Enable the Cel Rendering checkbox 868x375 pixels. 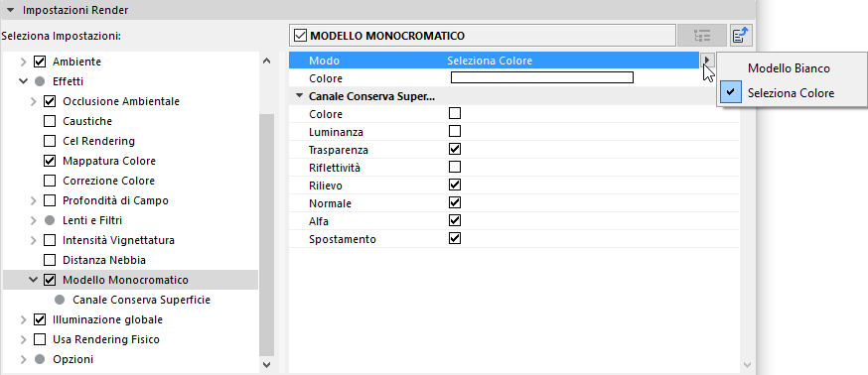(50, 141)
